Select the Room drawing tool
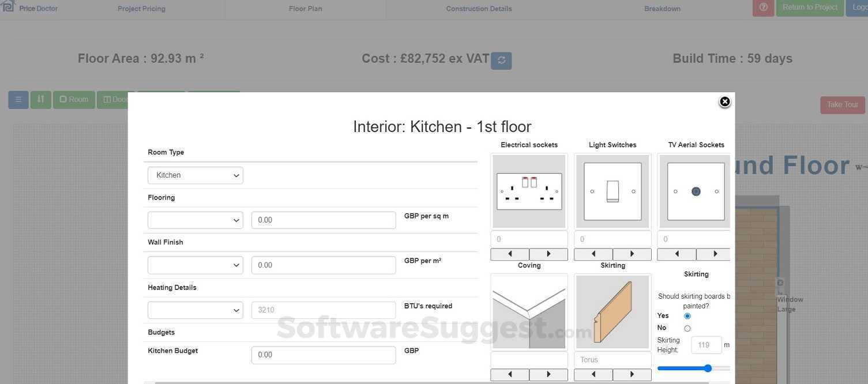The height and width of the screenshot is (384, 868). tap(73, 99)
